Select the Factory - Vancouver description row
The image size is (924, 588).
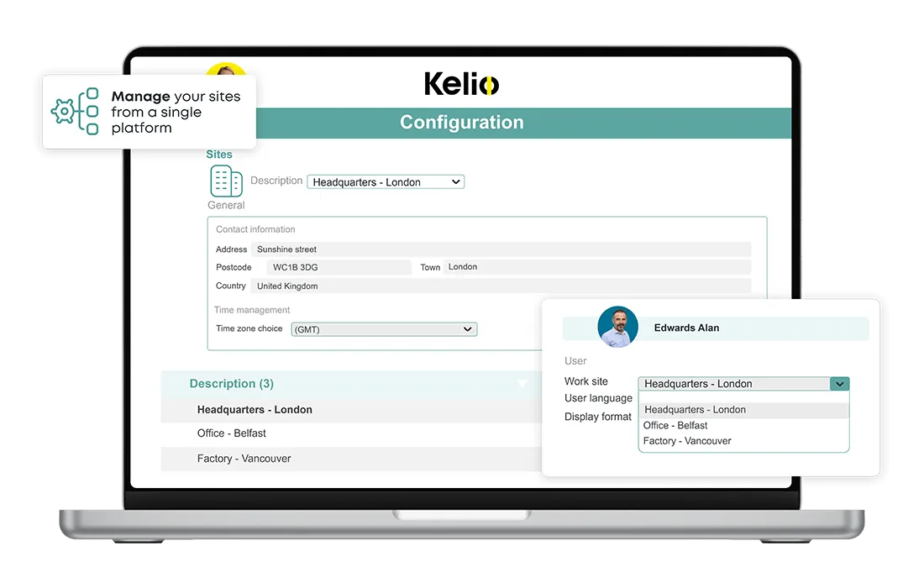pos(351,459)
